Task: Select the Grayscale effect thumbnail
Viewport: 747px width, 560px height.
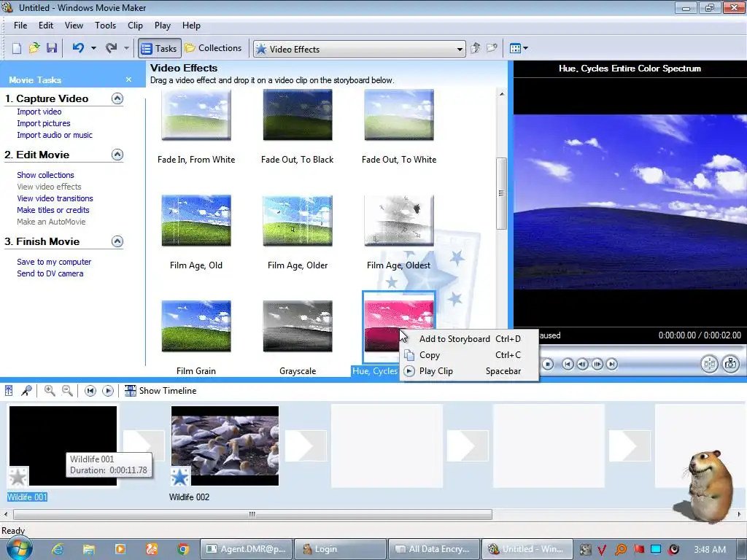Action: pos(298,326)
